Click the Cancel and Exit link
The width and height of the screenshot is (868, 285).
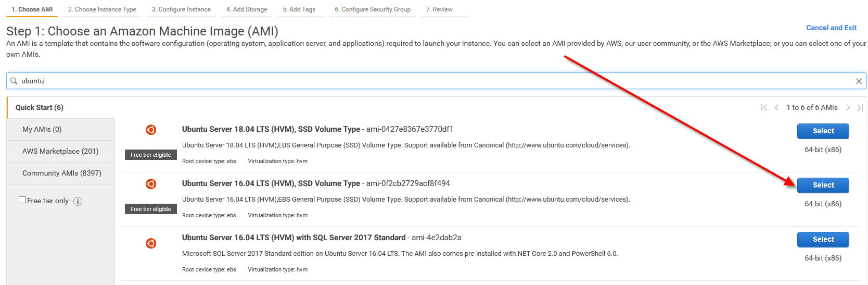tap(831, 28)
